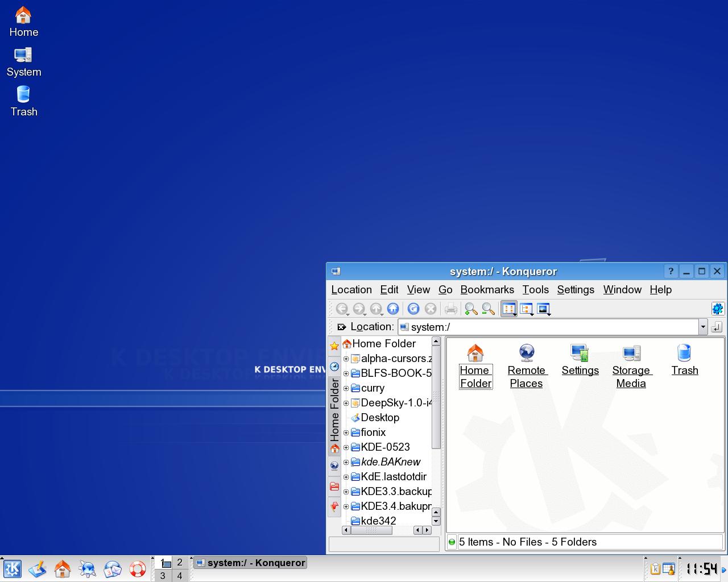Open the Location menu

click(351, 290)
